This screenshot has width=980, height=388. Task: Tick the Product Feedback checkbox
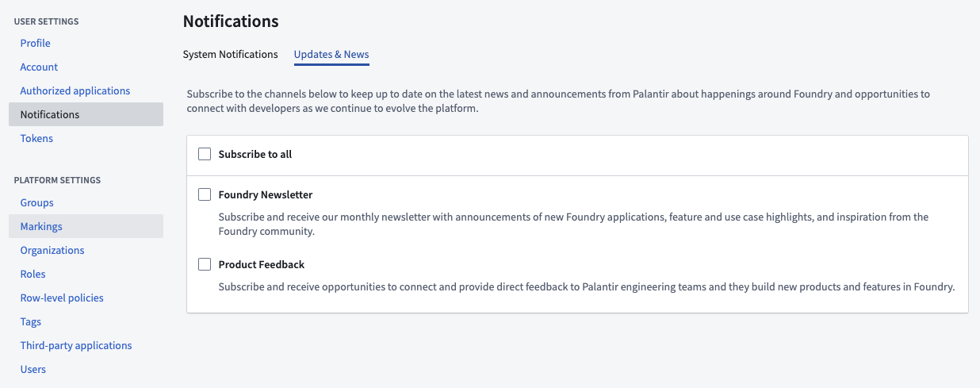pyautogui.click(x=205, y=264)
